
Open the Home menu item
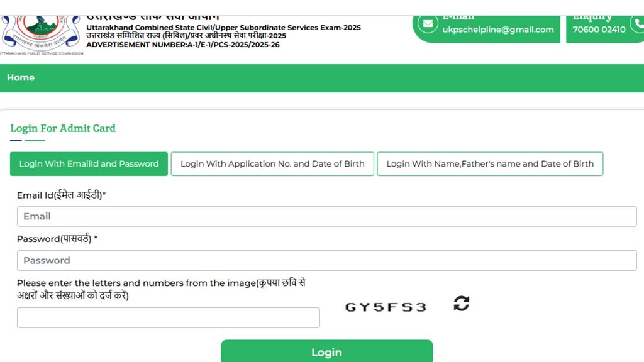(x=21, y=77)
